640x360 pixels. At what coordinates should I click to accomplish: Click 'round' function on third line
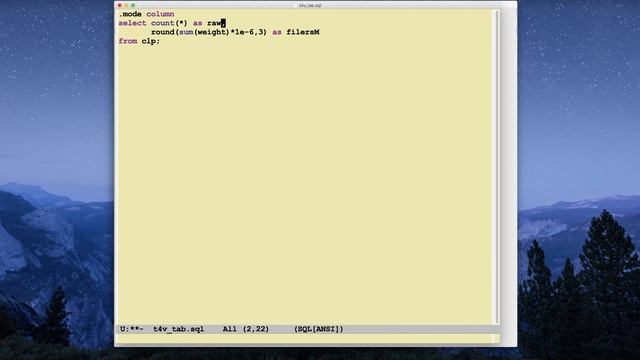coord(162,32)
